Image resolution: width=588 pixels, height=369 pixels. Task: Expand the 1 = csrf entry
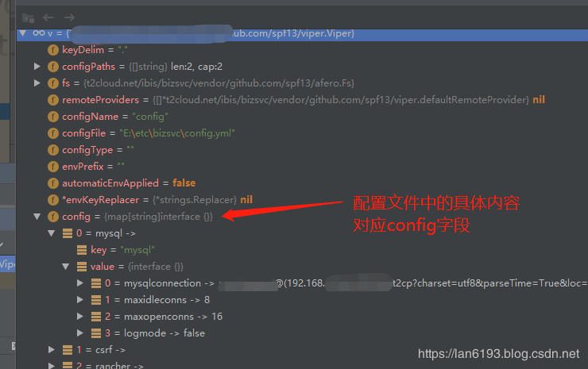[52, 349]
